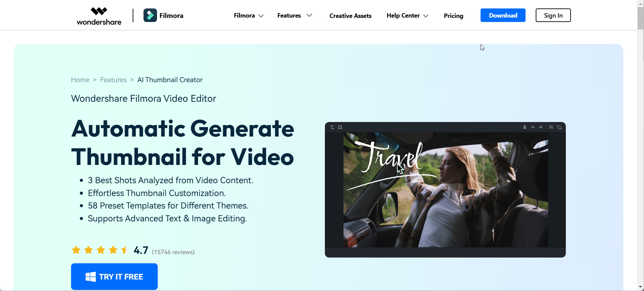Click '3 Best Shots Analyzed from Video Content.'
Image resolution: width=644 pixels, height=291 pixels.
point(171,180)
